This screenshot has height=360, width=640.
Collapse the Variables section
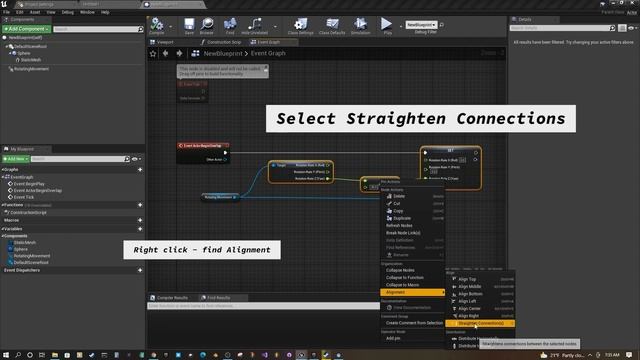pos(2,229)
